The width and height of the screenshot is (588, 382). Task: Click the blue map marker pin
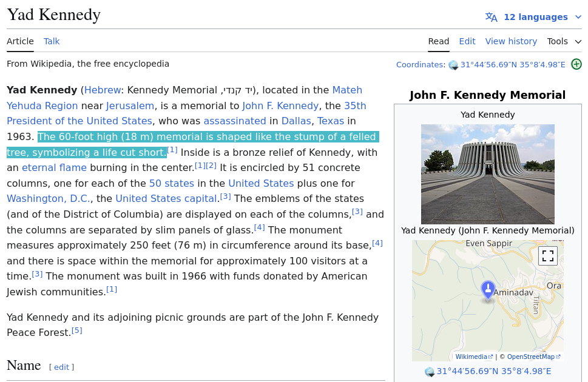tap(488, 290)
